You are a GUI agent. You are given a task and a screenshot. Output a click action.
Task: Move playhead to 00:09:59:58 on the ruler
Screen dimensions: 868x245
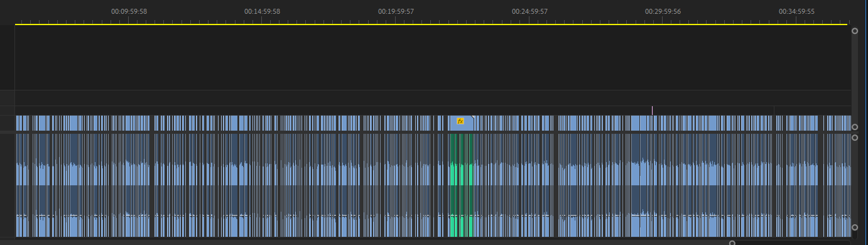pos(129,11)
